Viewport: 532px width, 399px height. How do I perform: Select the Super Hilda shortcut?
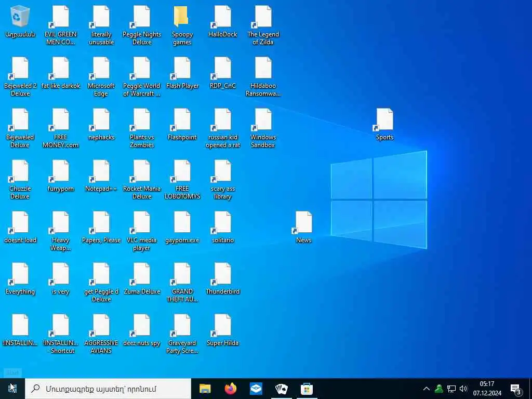pyautogui.click(x=222, y=330)
